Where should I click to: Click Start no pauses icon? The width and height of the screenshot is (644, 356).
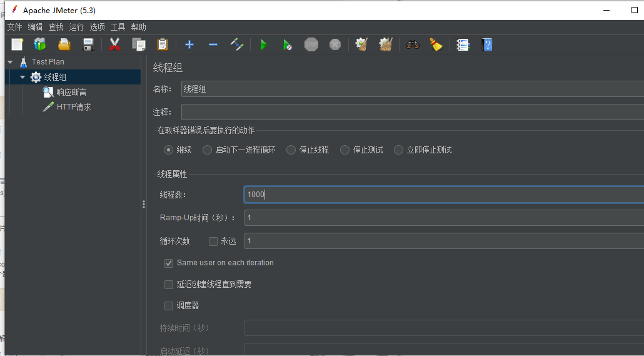pos(288,44)
